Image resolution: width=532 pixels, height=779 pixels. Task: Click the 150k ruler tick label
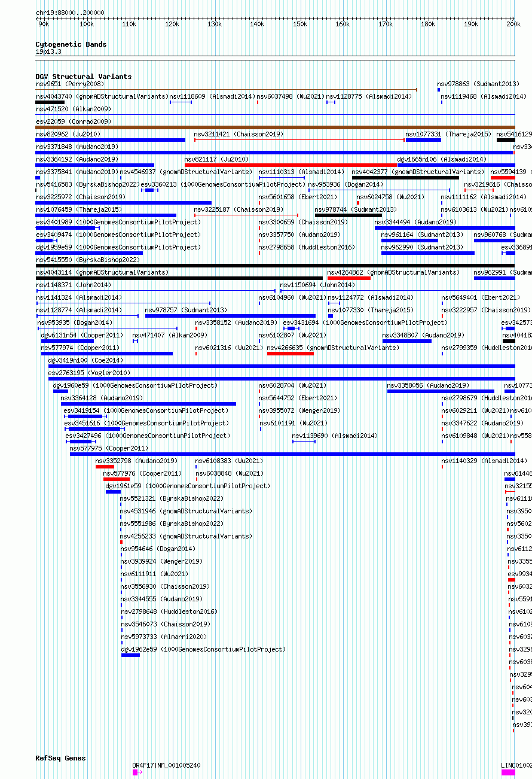[x=300, y=25]
